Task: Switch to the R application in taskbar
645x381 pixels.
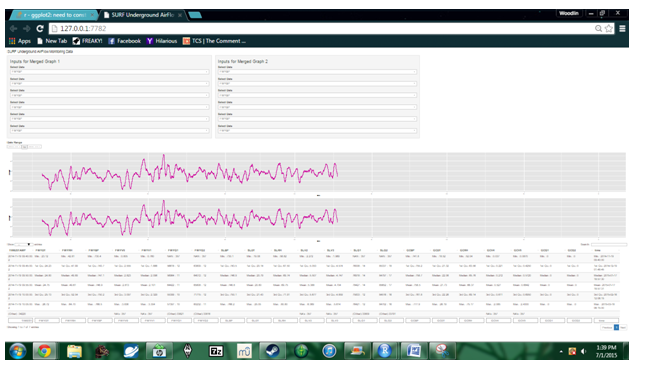Action: (x=385, y=351)
